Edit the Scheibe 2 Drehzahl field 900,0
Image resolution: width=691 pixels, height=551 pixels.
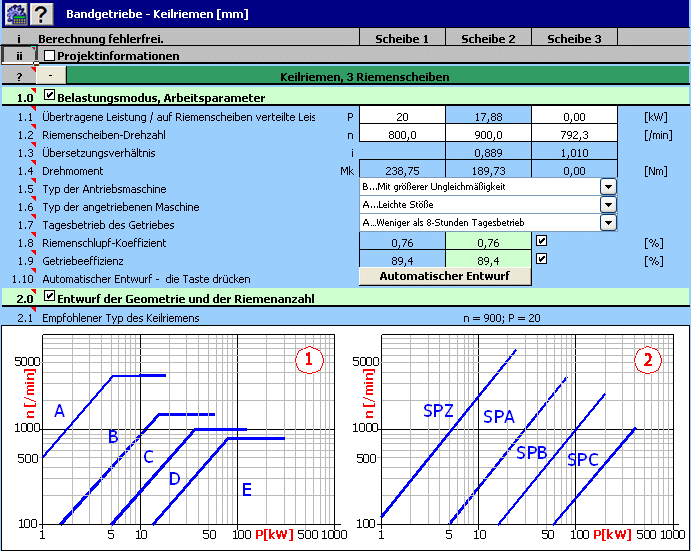488,134
